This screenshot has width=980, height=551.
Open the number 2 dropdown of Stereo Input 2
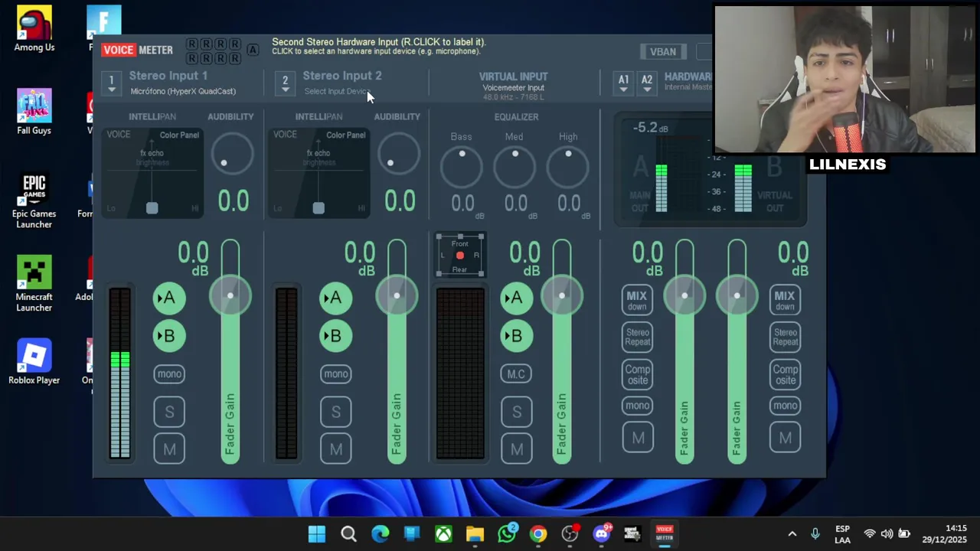285,83
